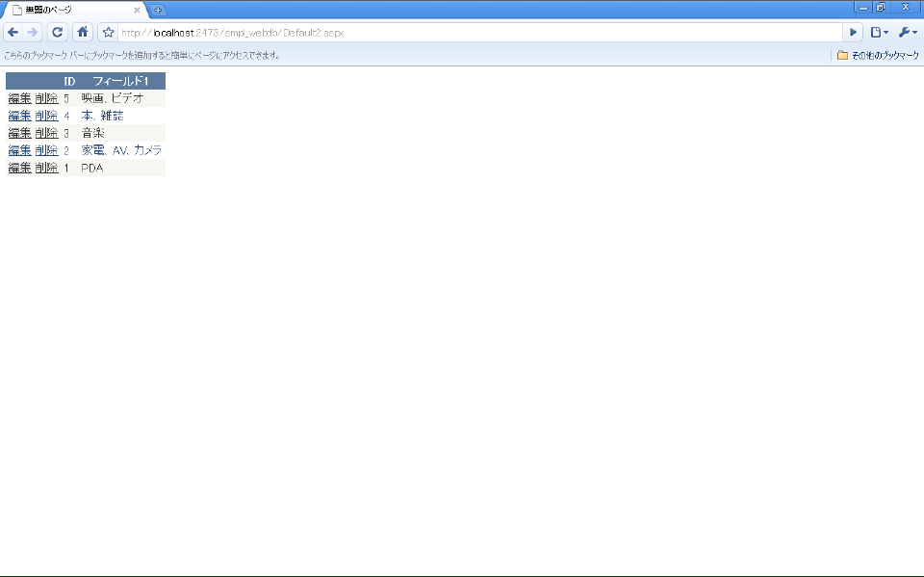Click the フィールド1 column header

point(121,82)
